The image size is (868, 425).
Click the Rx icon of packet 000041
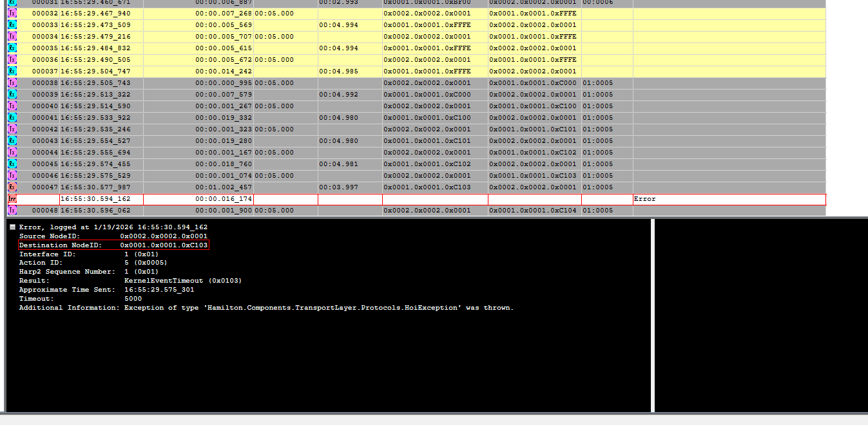click(12, 118)
